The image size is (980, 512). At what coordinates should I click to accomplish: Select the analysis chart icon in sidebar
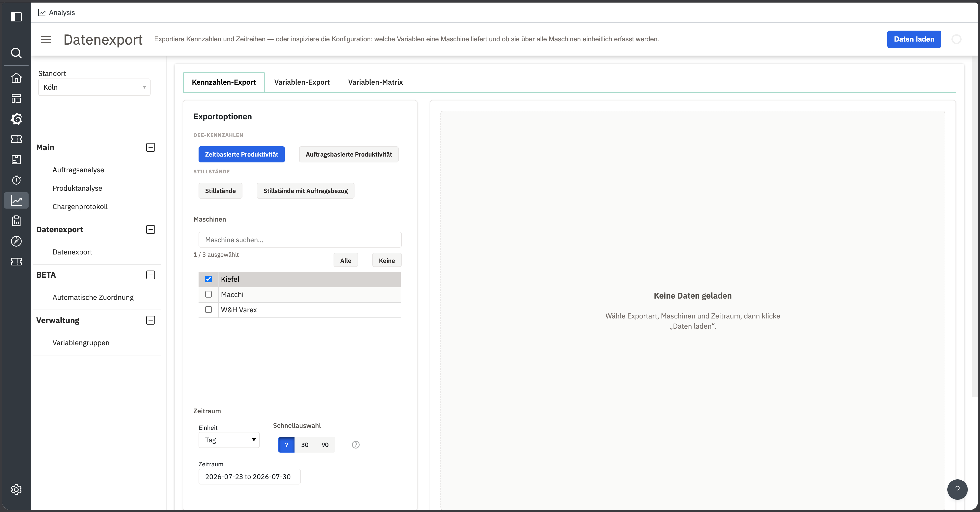pyautogui.click(x=16, y=200)
